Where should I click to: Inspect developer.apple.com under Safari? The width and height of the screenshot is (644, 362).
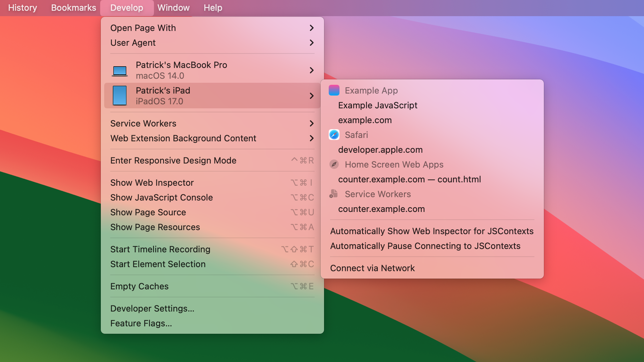(432, 150)
